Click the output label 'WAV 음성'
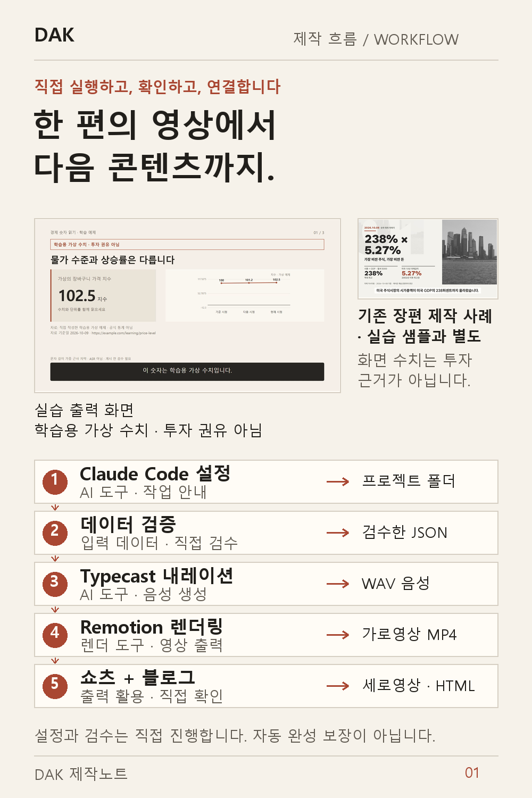Viewport: 532px width, 798px height. click(x=396, y=583)
